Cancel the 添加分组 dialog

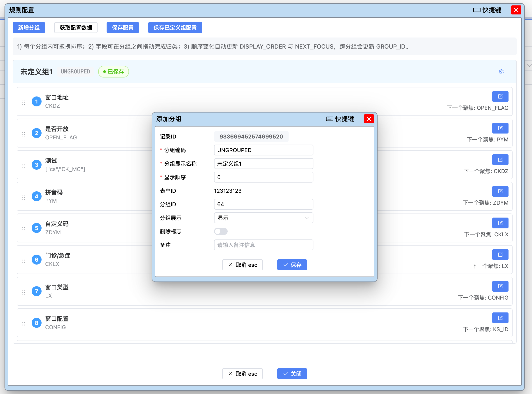(x=243, y=265)
